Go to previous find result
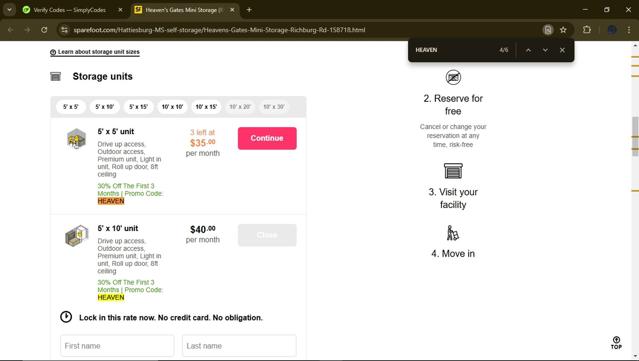This screenshot has width=639, height=361. 528,50
